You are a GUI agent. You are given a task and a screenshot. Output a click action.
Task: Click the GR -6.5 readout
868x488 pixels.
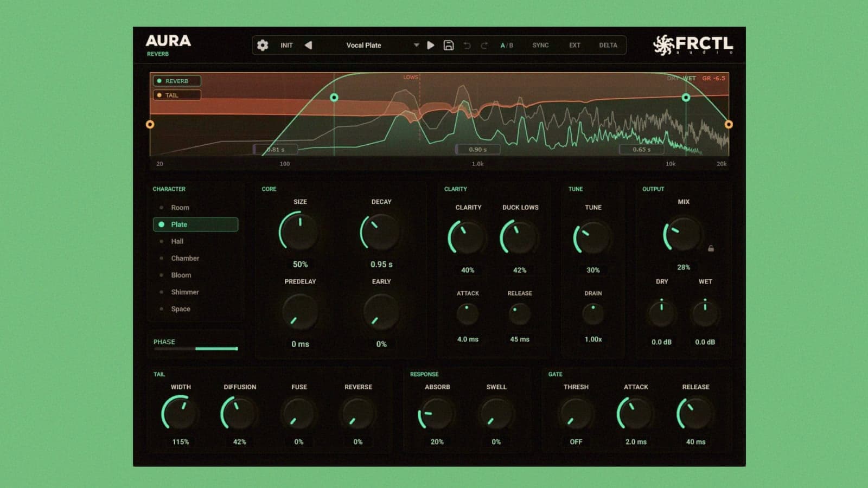click(713, 78)
